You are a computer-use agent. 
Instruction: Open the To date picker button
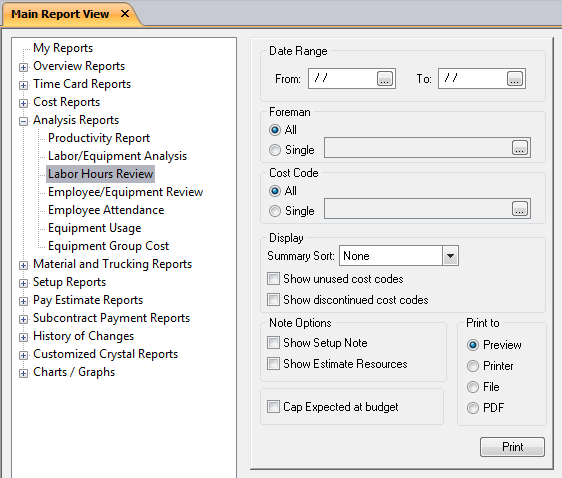tap(515, 78)
